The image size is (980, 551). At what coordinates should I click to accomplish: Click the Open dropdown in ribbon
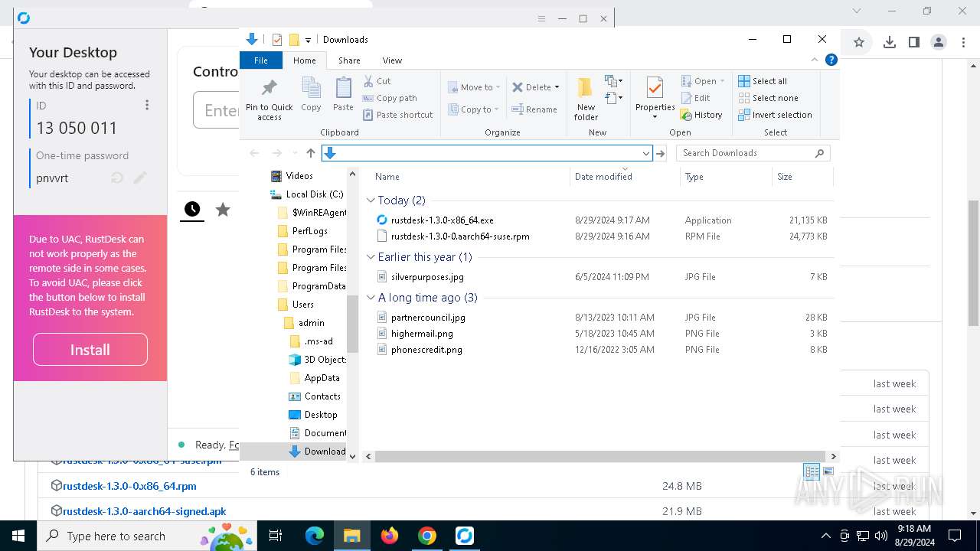coord(702,81)
